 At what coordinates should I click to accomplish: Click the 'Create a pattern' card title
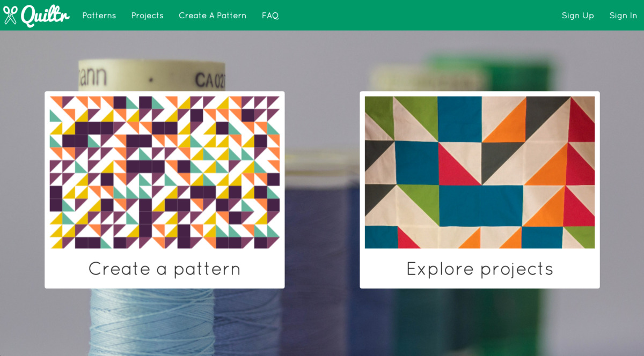(x=165, y=268)
